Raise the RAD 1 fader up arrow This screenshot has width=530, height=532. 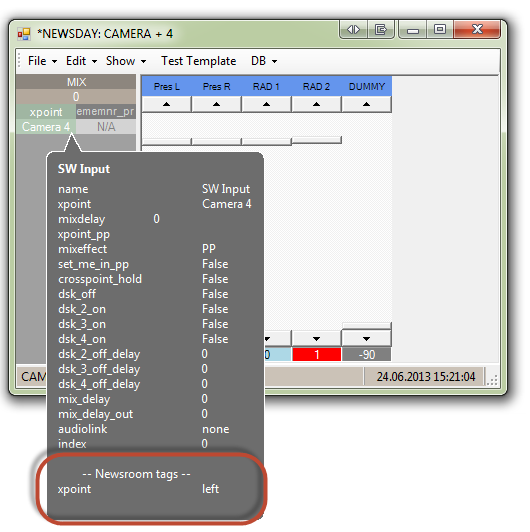point(266,104)
